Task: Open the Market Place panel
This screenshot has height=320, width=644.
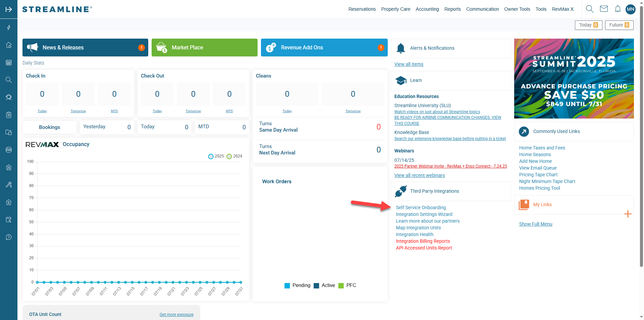Action: point(205,47)
